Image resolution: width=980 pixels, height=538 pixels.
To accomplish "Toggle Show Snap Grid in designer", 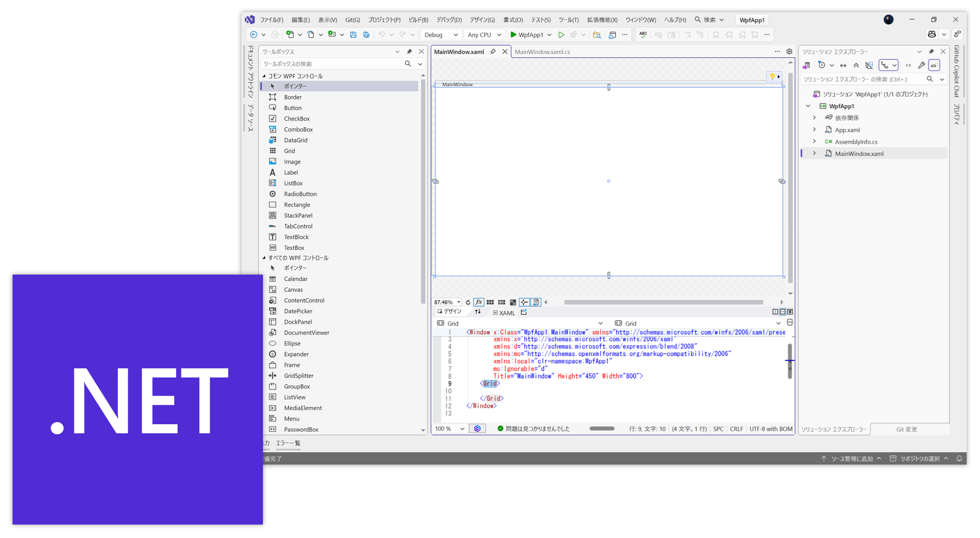I will point(490,302).
